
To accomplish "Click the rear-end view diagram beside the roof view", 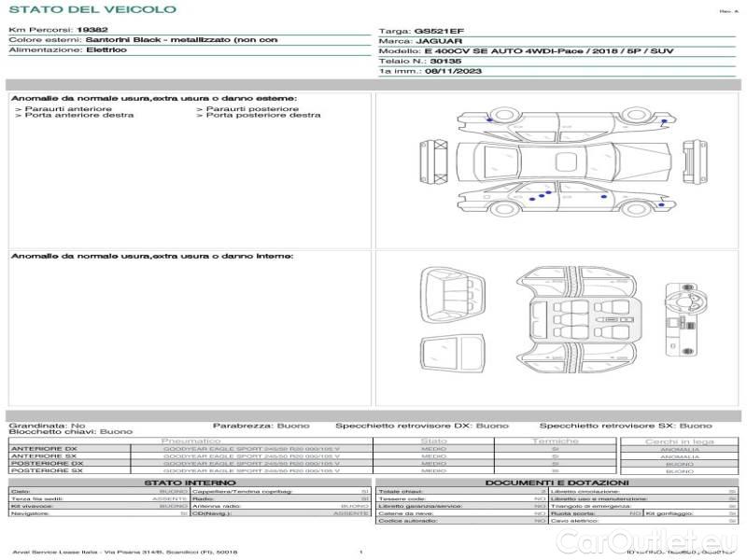I will click(x=695, y=161).
